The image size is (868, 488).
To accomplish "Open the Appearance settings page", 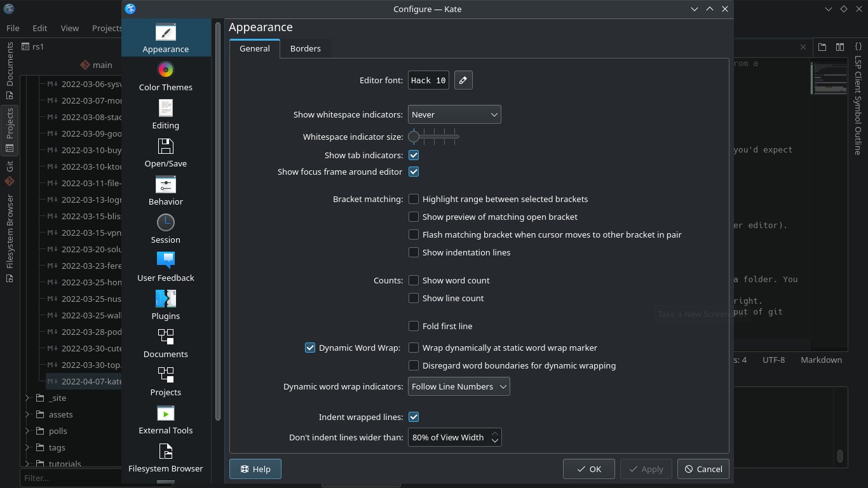I will coord(166,38).
